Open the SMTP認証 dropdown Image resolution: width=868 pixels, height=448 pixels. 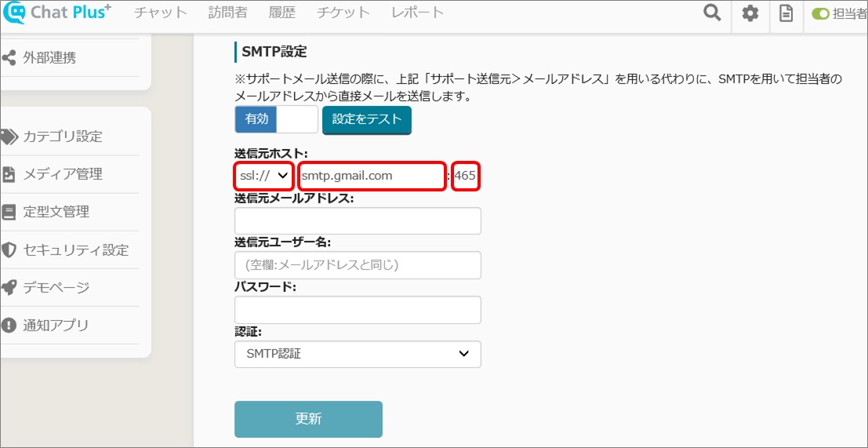tap(358, 354)
